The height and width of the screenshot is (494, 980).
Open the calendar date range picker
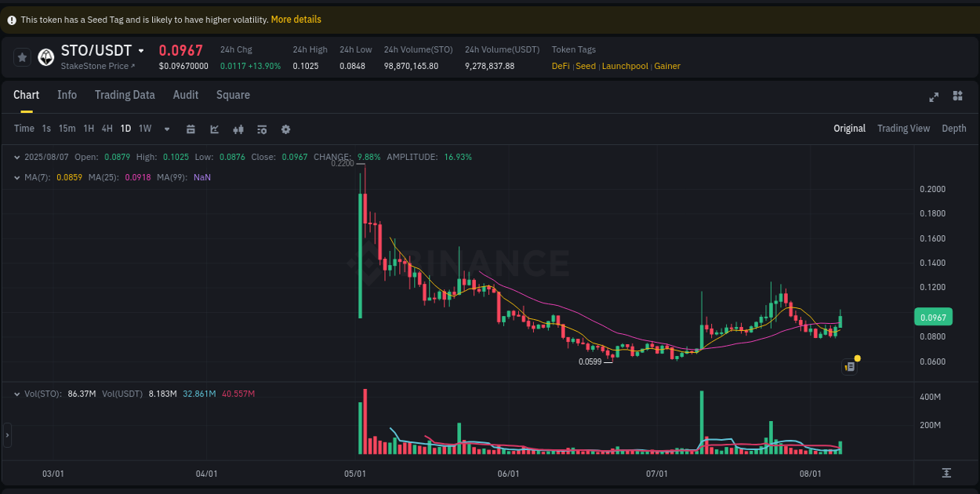pos(191,129)
